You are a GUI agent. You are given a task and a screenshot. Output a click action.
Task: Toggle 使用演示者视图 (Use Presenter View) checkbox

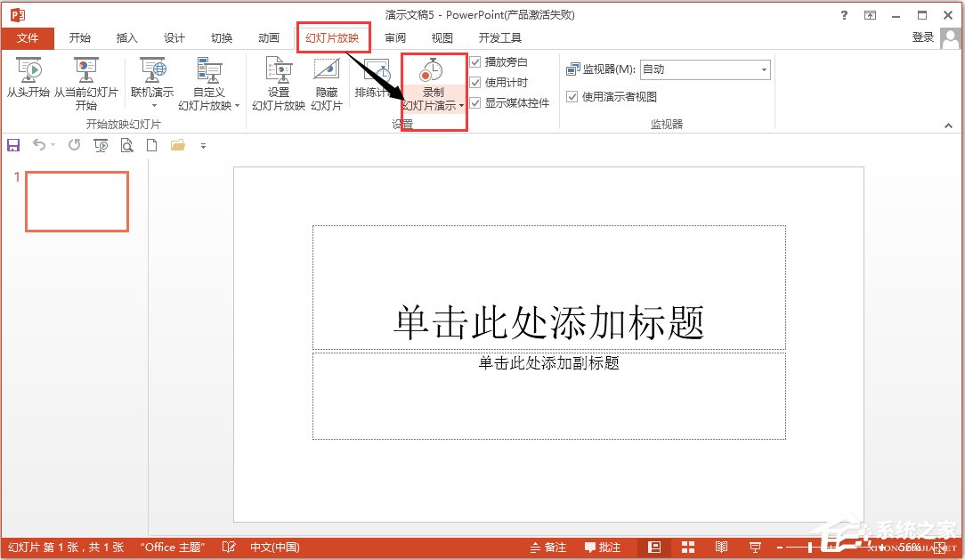pyautogui.click(x=572, y=97)
